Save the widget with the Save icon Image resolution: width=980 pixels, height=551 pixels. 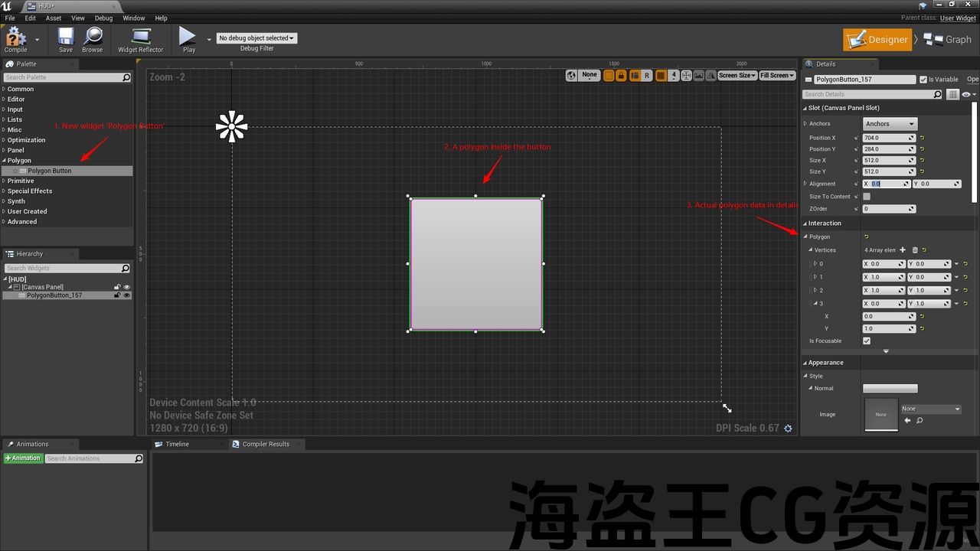[66, 38]
